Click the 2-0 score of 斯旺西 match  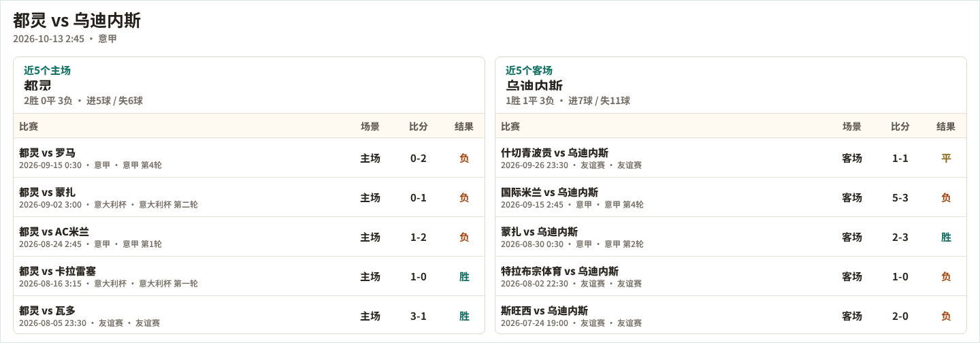tap(900, 316)
